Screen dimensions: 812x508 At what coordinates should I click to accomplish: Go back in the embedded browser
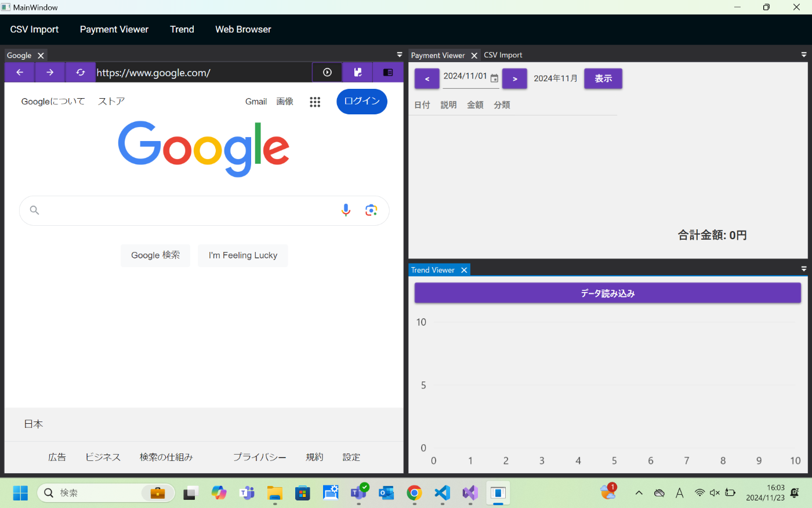[20, 73]
